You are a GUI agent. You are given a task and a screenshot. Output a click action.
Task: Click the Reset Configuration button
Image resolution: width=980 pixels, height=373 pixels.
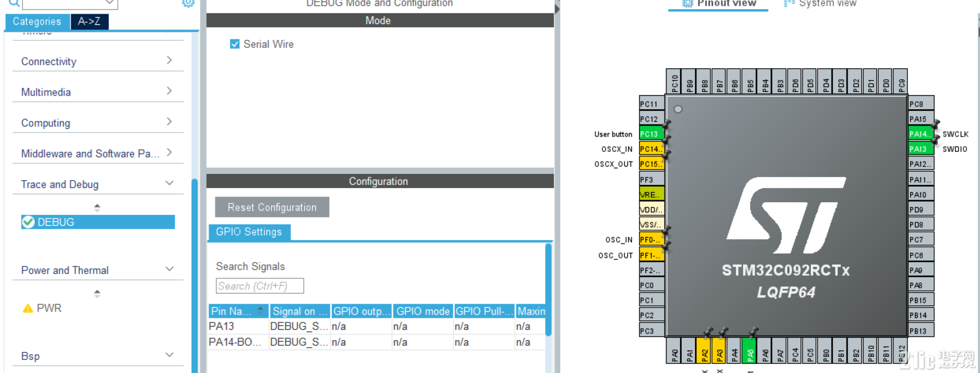pyautogui.click(x=272, y=207)
